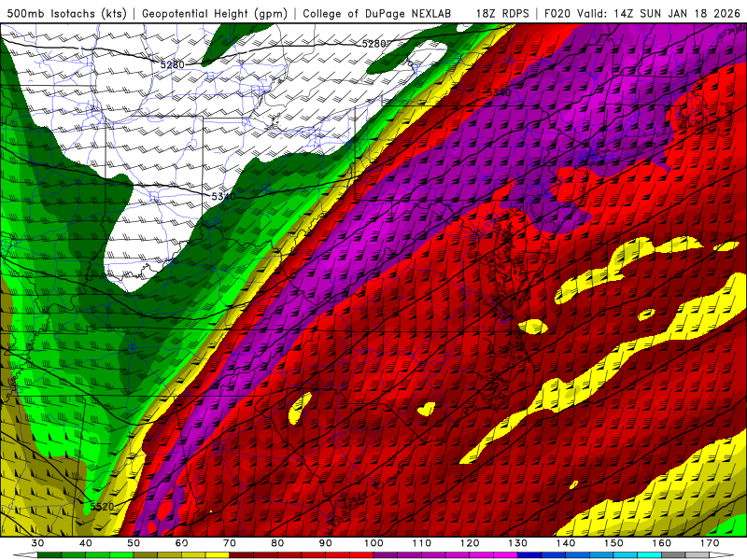
Task: Click the "Geopotential Height (gpm)" title text
Action: click(215, 13)
